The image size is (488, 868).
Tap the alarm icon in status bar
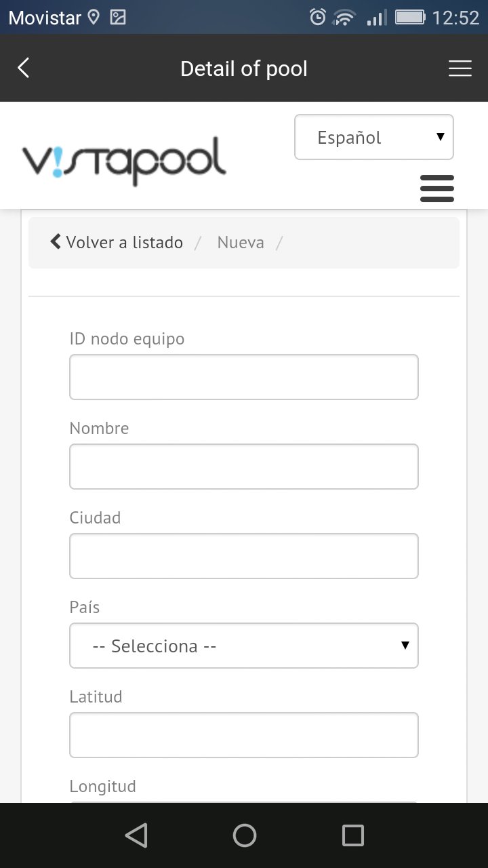pos(317,17)
